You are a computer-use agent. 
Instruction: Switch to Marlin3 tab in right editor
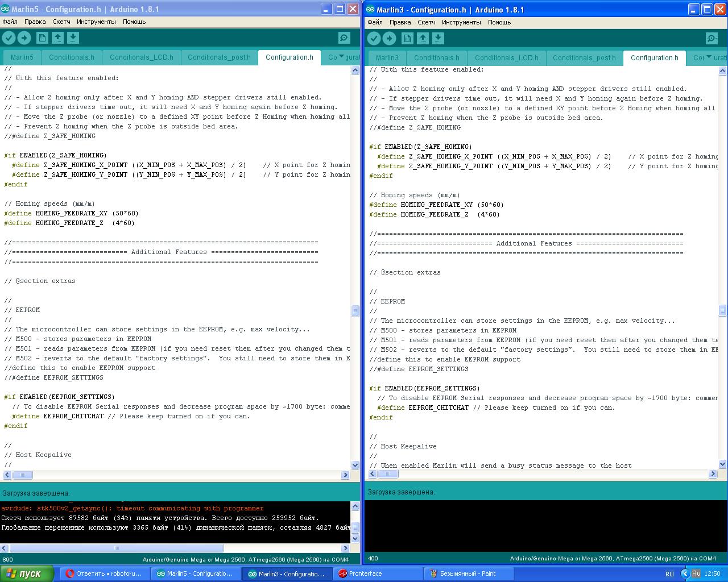pos(387,58)
